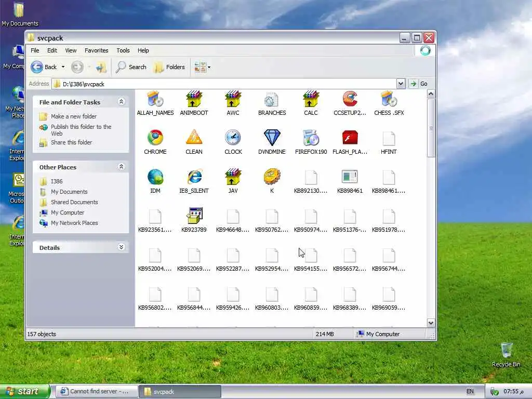Click Share this folder
Screen dimensions: 532x399
pyautogui.click(x=71, y=142)
